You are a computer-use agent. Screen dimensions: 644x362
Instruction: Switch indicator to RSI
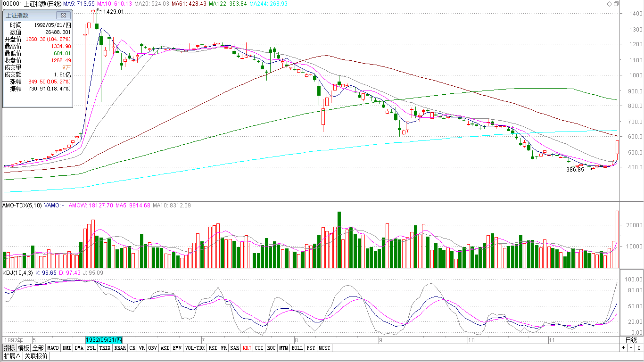(213, 348)
